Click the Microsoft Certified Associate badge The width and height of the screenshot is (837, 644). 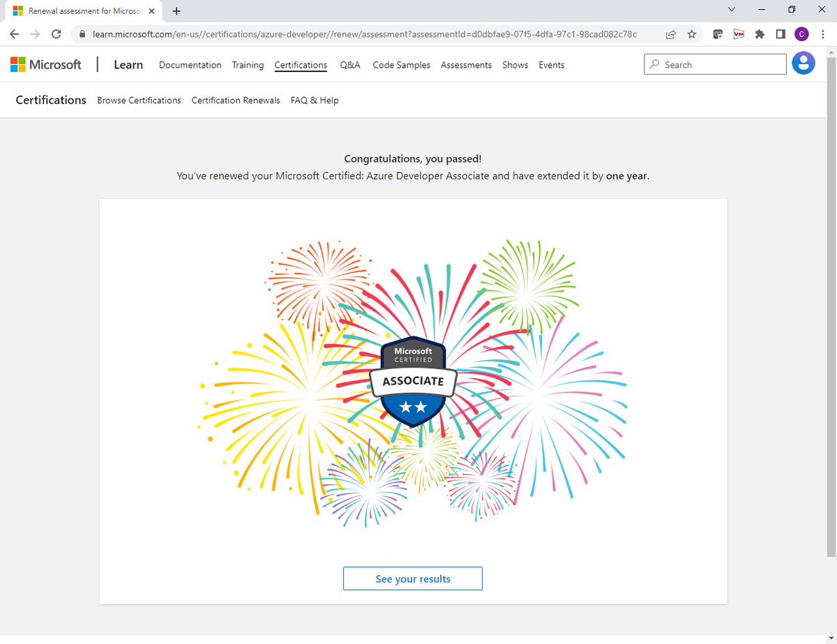pos(413,381)
